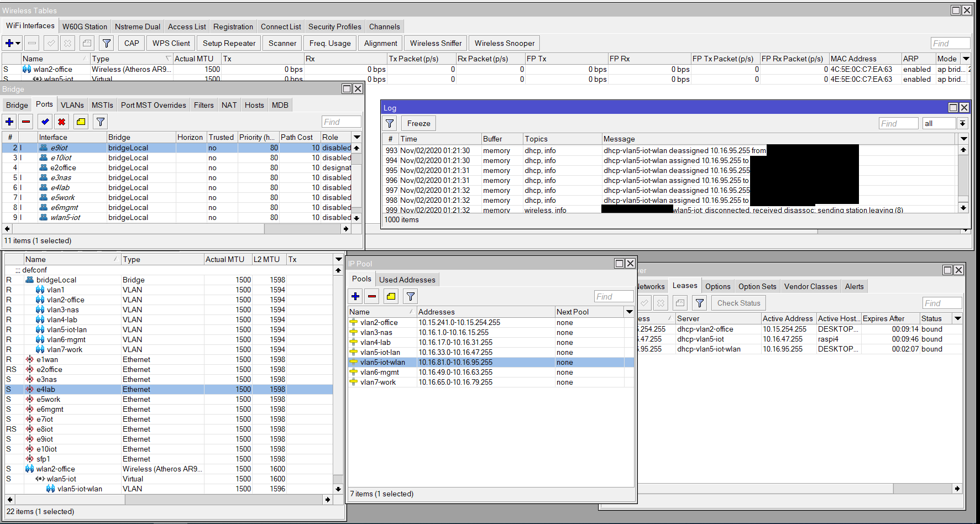Click the Wireless Snooper button
980x524 pixels.
505,43
